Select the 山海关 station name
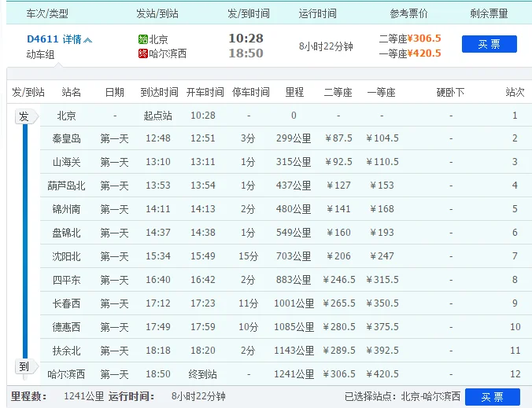The width and height of the screenshot is (532, 408). [x=66, y=162]
